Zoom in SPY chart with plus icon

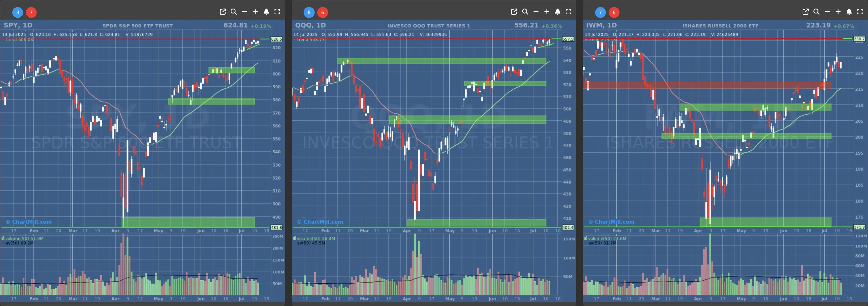255,12
